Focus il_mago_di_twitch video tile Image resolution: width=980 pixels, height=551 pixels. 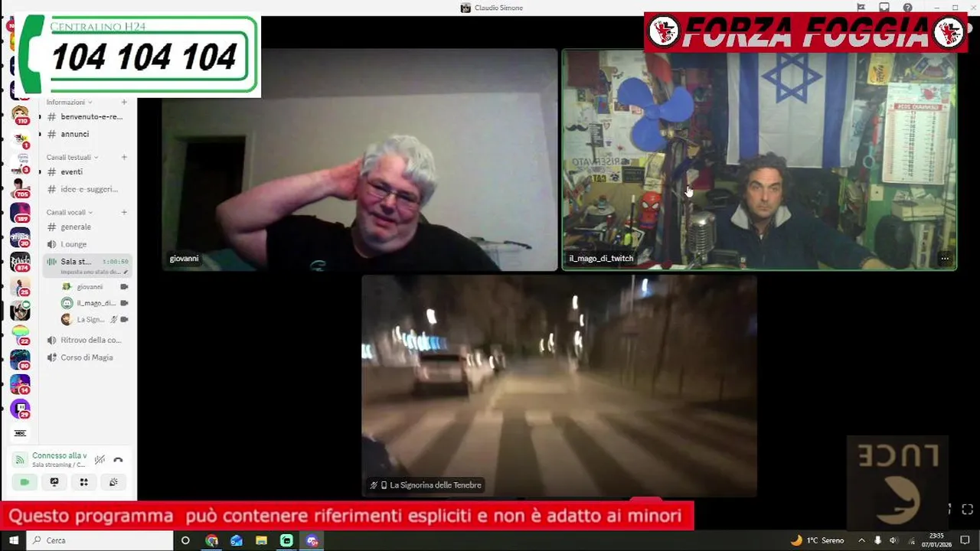[759, 160]
